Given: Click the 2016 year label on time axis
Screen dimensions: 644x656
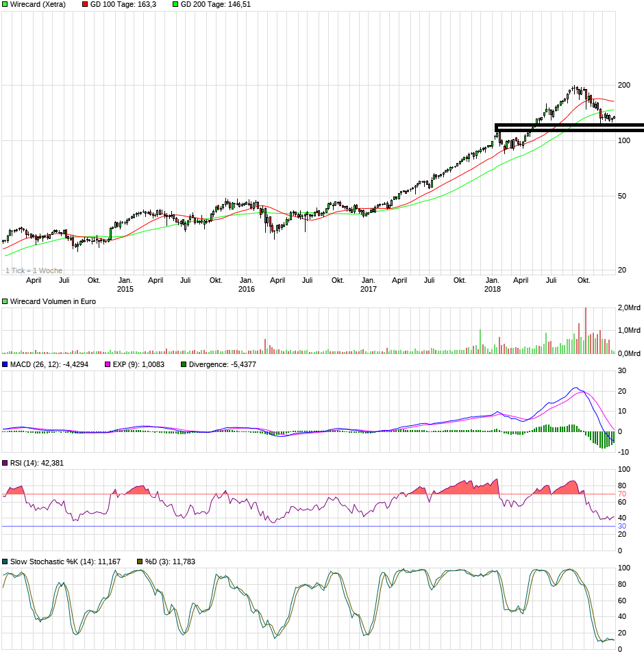Looking at the screenshot, I should coord(247,289).
